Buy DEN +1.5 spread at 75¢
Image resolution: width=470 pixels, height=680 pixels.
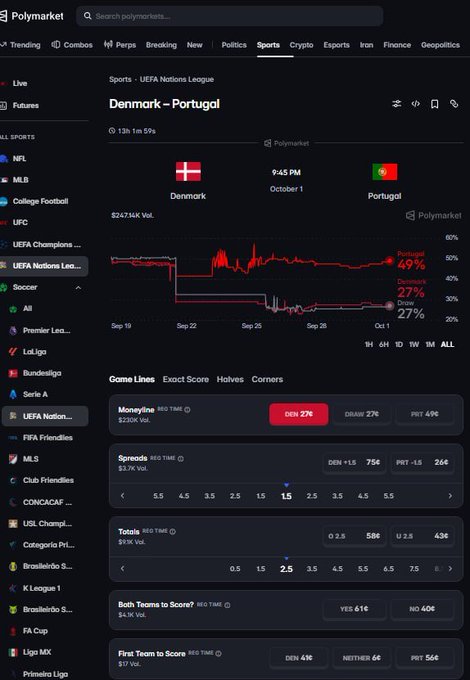[354, 463]
